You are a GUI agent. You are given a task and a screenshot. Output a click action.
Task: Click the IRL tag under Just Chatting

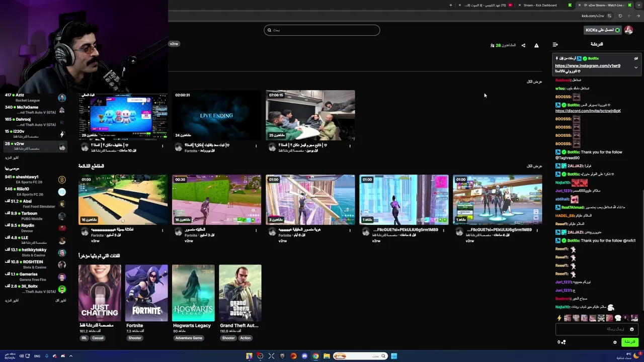tap(84, 338)
